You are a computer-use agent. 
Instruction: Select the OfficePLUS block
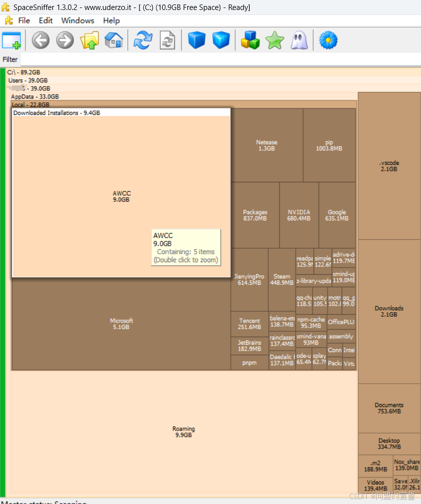tap(341, 322)
